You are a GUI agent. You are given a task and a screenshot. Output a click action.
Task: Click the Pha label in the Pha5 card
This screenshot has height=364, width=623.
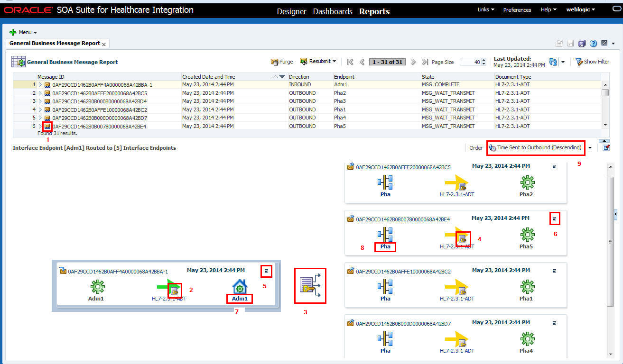pyautogui.click(x=385, y=246)
